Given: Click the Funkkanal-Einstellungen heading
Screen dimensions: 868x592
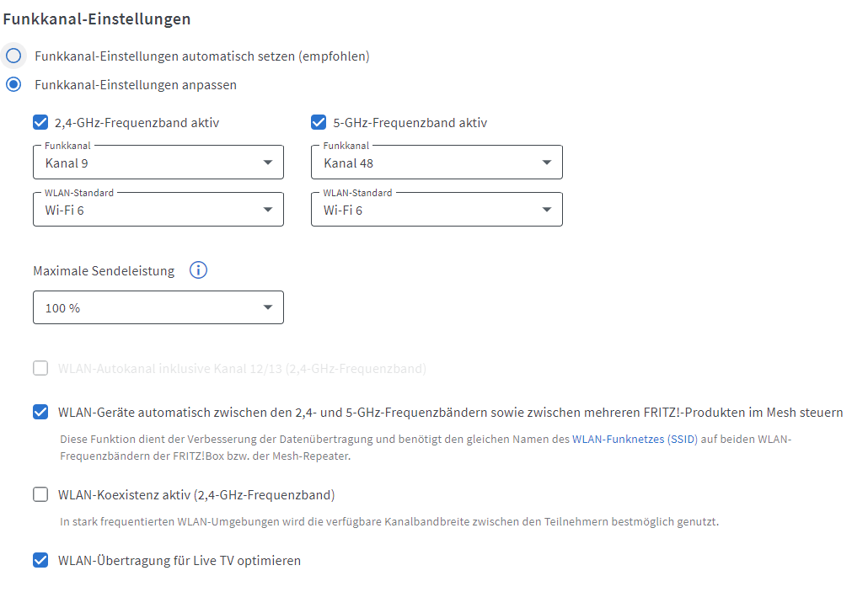Looking at the screenshot, I should [97, 19].
